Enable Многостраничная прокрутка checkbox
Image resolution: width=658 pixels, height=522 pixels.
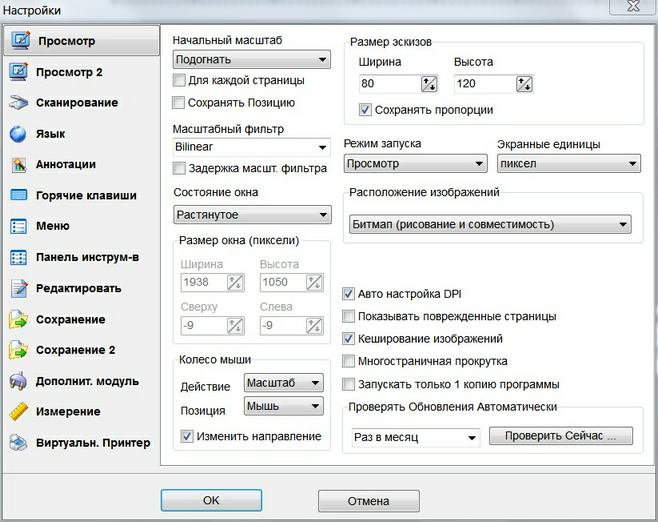coord(348,361)
